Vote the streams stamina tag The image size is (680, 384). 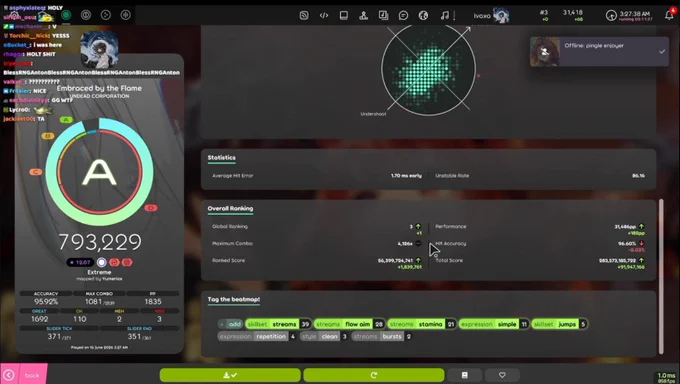pyautogui.click(x=422, y=324)
